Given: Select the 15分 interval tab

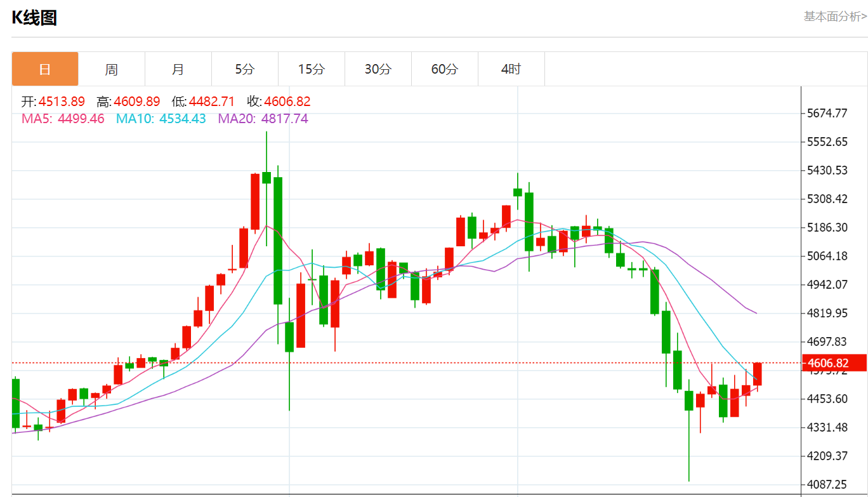Looking at the screenshot, I should click(312, 69).
